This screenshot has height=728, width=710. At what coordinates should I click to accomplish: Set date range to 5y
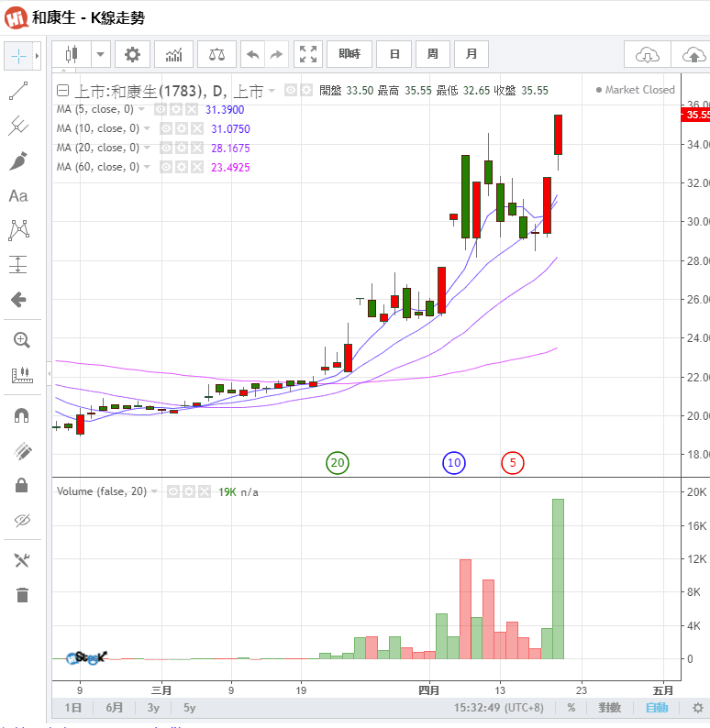(190, 708)
